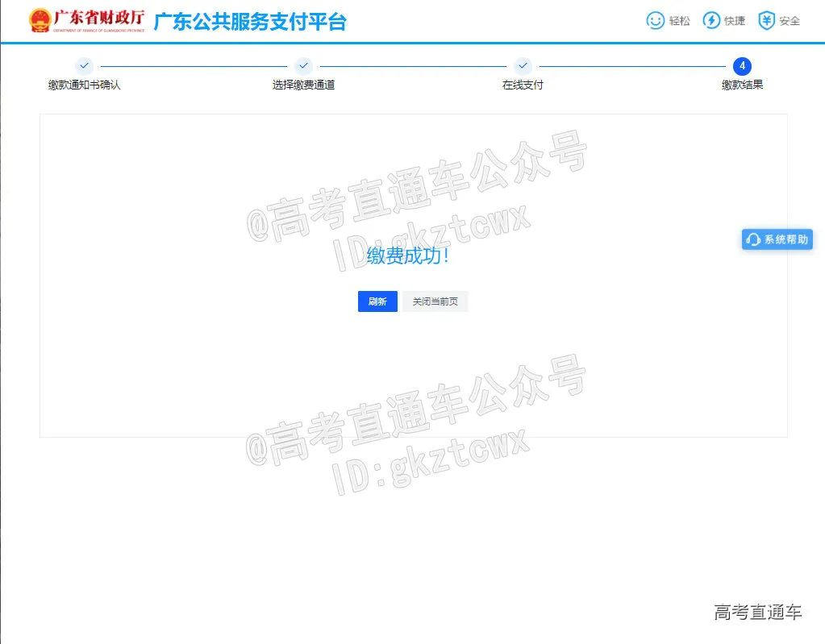825x644 pixels.
Task: Click the 安全 label in header
Action: [790, 21]
